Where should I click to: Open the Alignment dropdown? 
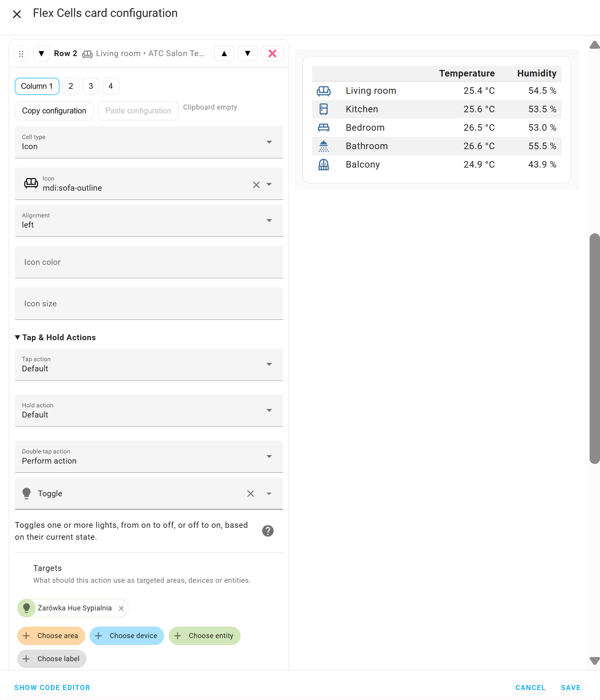pyautogui.click(x=148, y=221)
